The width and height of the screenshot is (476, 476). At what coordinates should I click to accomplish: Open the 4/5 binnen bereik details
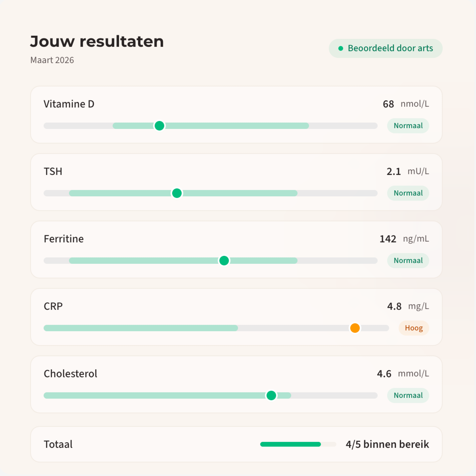coord(387,444)
